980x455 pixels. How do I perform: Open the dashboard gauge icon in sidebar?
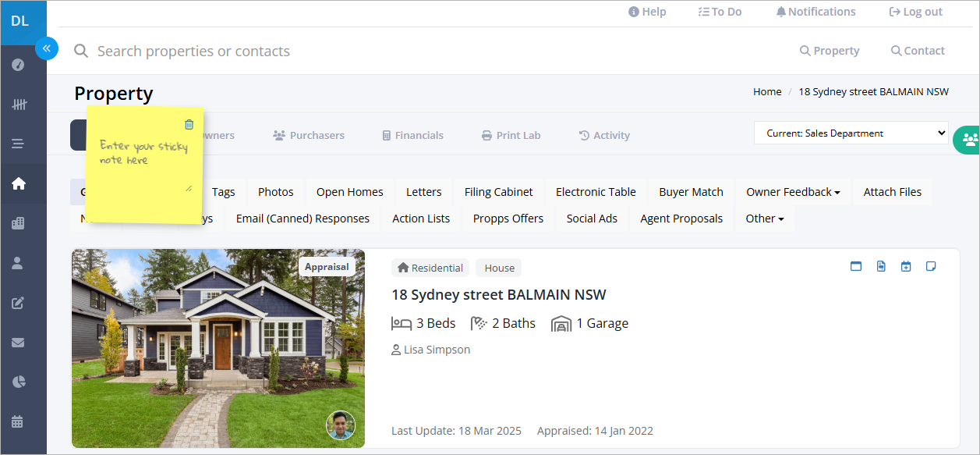pos(18,65)
